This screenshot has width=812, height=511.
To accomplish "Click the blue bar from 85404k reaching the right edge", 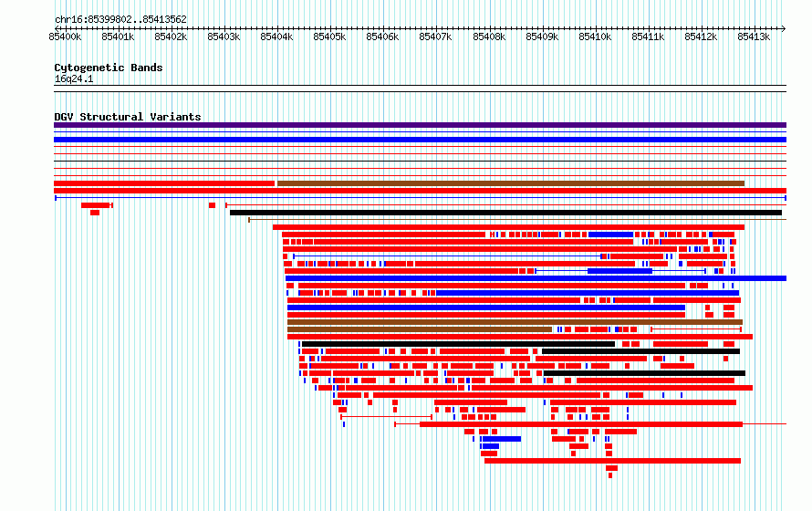I will point(536,278).
